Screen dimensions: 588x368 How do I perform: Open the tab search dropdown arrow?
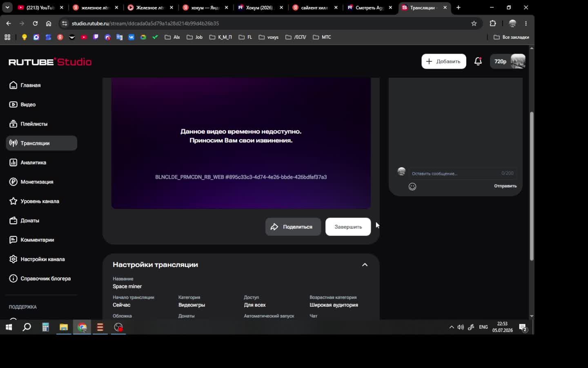pos(7,7)
